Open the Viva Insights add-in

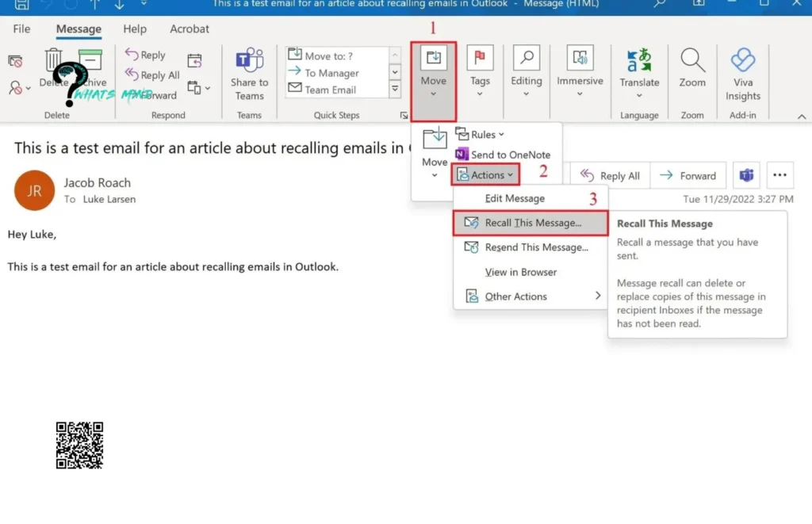pos(742,75)
